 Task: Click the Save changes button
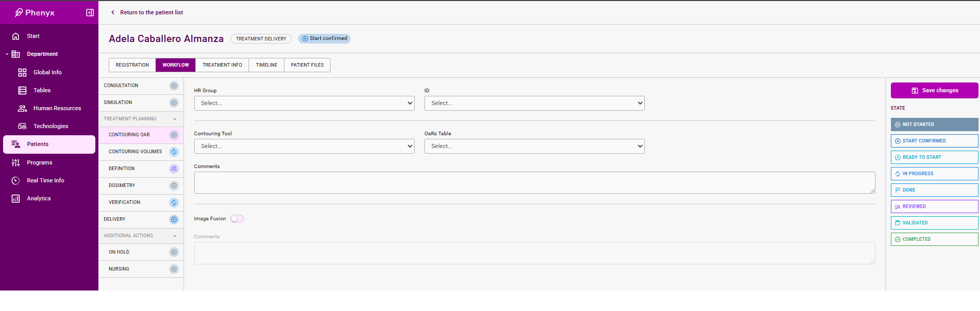pyautogui.click(x=934, y=91)
